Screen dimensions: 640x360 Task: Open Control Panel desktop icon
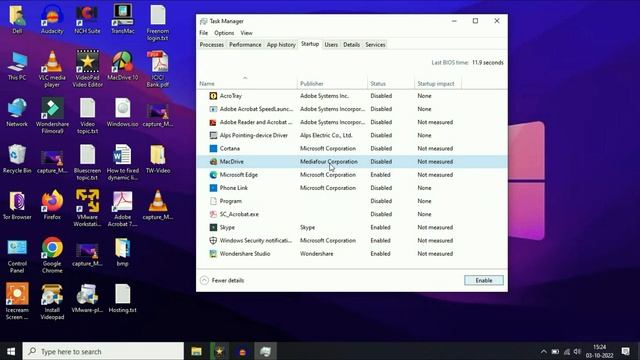pyautogui.click(x=17, y=255)
